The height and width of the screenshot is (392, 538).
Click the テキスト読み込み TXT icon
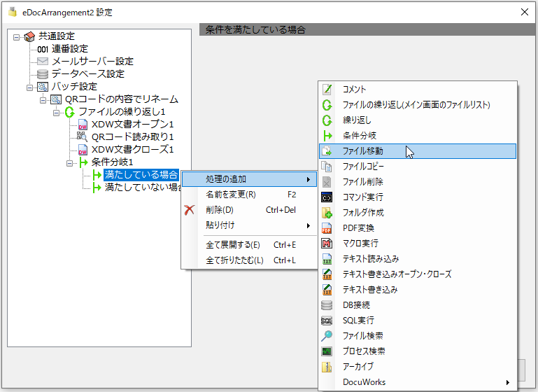(327, 259)
